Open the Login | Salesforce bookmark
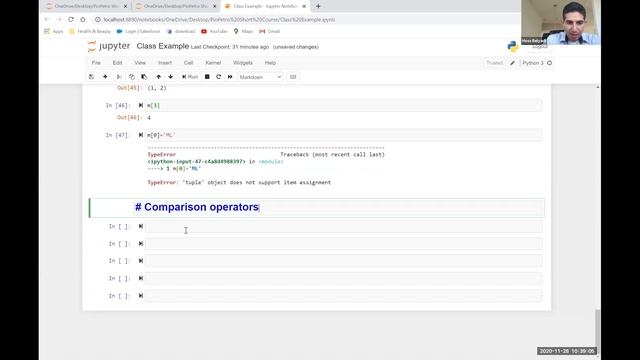Screen dimensions: 640x360 click(x=138, y=31)
